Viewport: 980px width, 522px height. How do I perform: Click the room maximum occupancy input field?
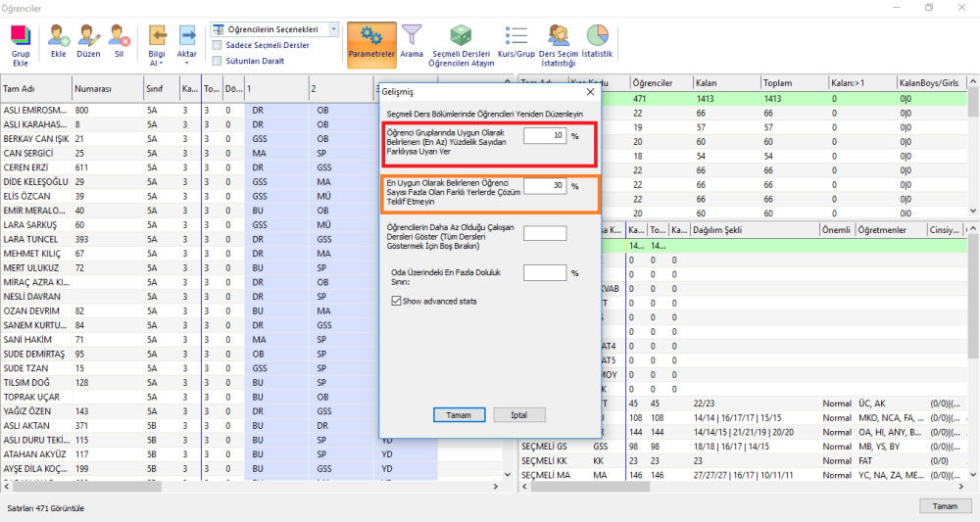[545, 273]
